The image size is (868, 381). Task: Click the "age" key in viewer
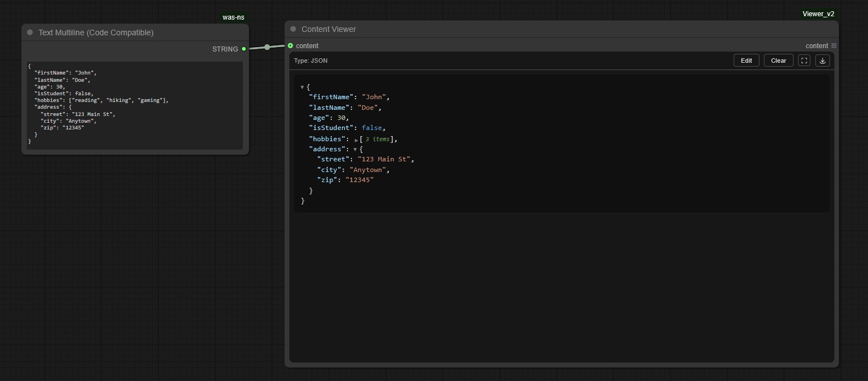click(x=319, y=118)
